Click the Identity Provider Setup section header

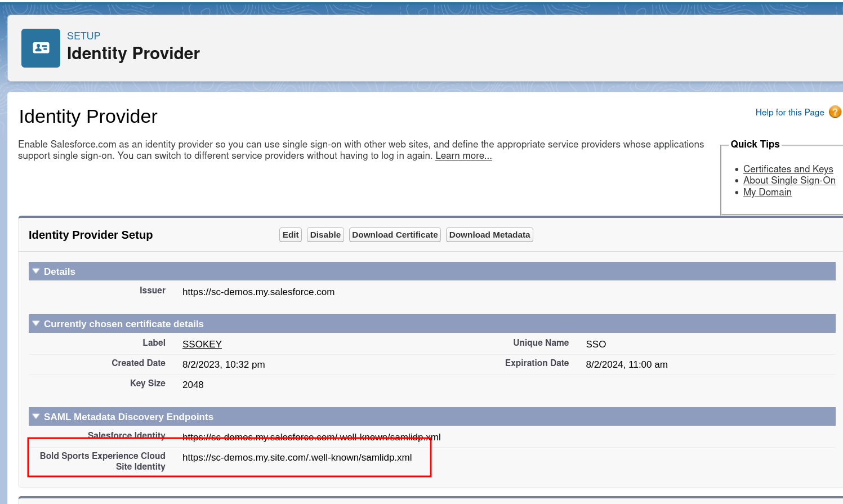(91, 234)
